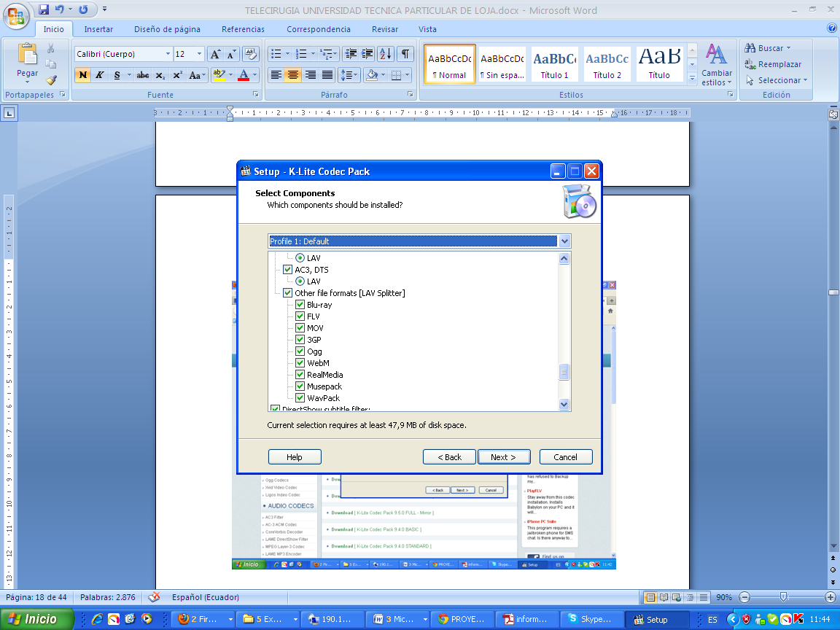Image resolution: width=840 pixels, height=630 pixels.
Task: Switch to the Referencias tab
Action: pyautogui.click(x=244, y=29)
